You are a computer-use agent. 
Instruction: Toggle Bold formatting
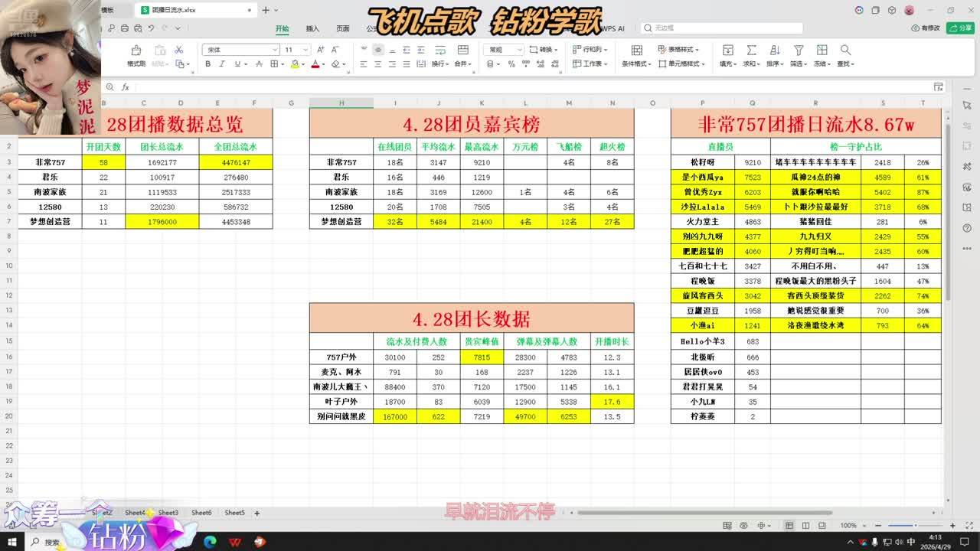[x=207, y=64]
